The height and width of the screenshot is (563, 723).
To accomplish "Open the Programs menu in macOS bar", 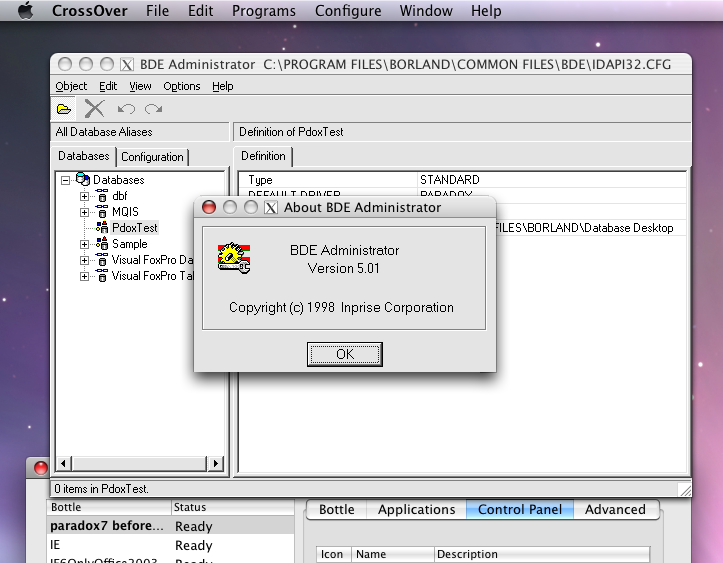I will (x=264, y=10).
